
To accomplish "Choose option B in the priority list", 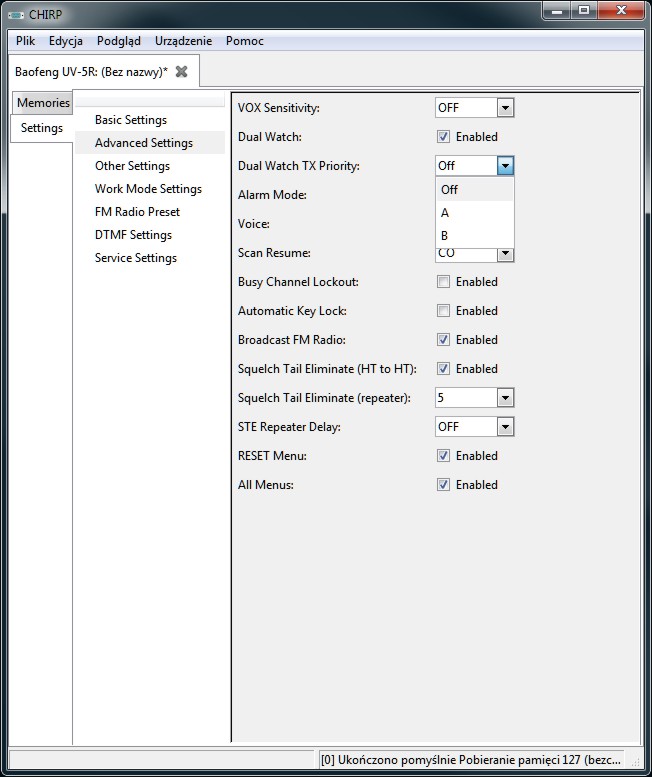I will click(475, 235).
